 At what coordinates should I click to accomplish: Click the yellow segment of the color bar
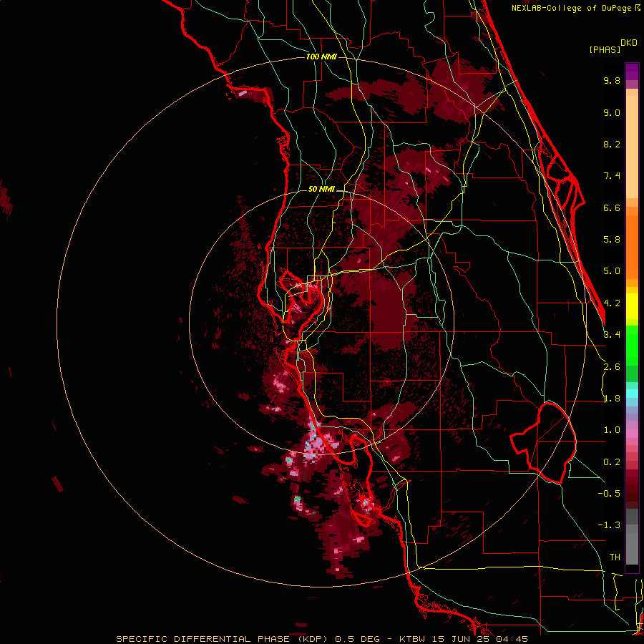[632, 306]
